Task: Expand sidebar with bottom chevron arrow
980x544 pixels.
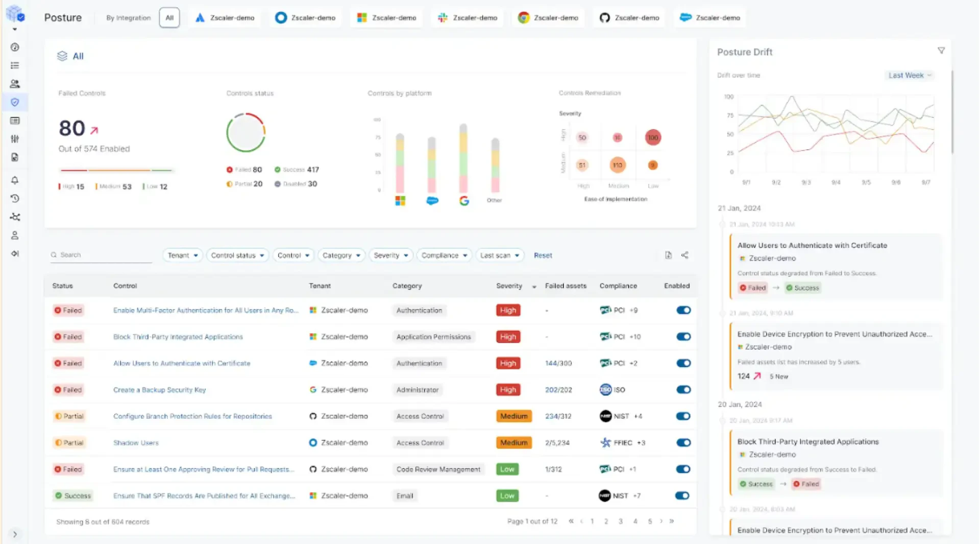Action: 15,534
